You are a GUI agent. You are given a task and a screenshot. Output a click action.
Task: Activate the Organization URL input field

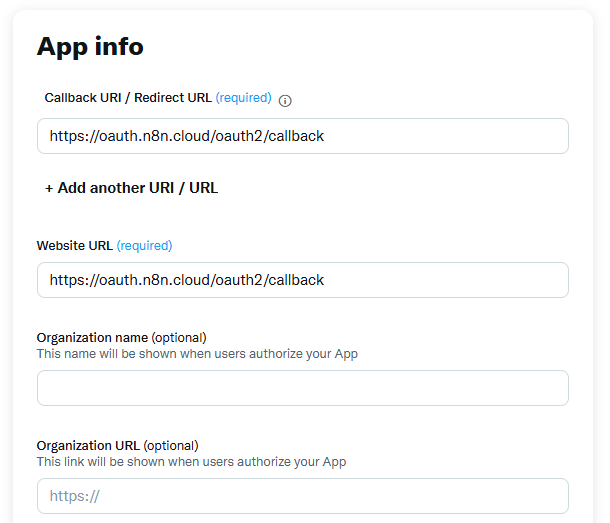click(x=302, y=496)
